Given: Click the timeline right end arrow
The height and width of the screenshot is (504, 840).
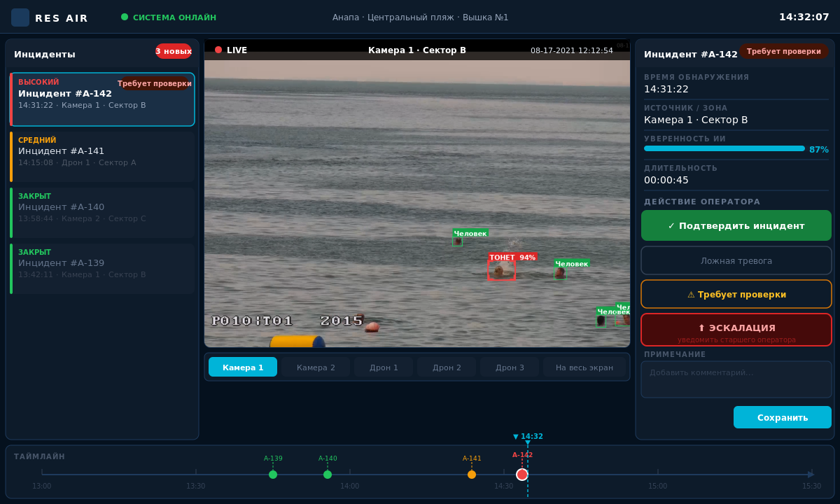Looking at the screenshot, I should [x=811, y=475].
